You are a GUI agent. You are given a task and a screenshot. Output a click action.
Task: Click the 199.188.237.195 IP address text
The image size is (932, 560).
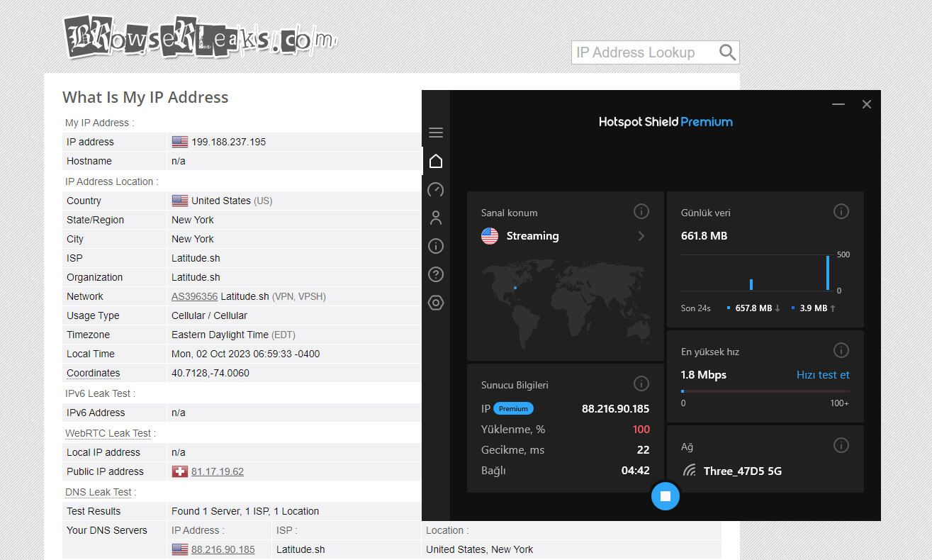(228, 142)
